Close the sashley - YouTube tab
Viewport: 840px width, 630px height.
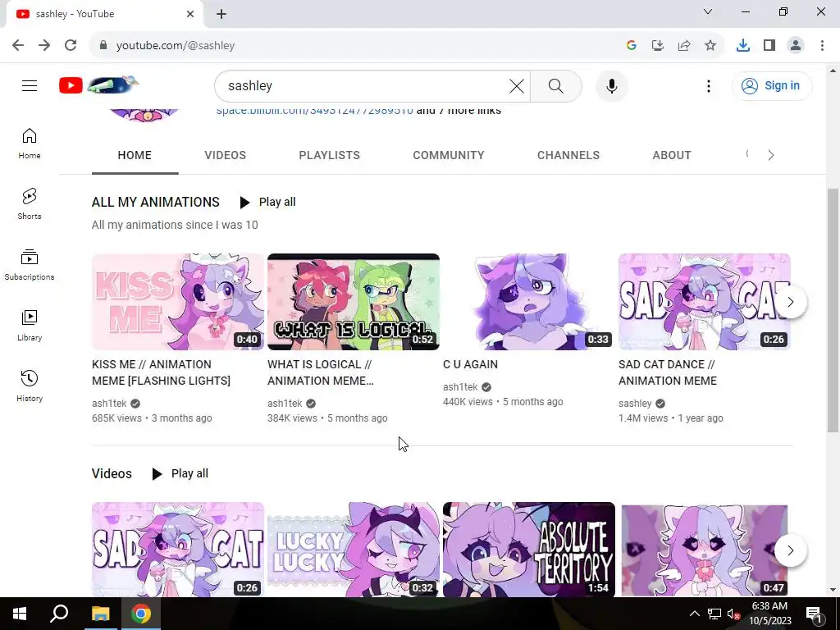[x=190, y=14]
